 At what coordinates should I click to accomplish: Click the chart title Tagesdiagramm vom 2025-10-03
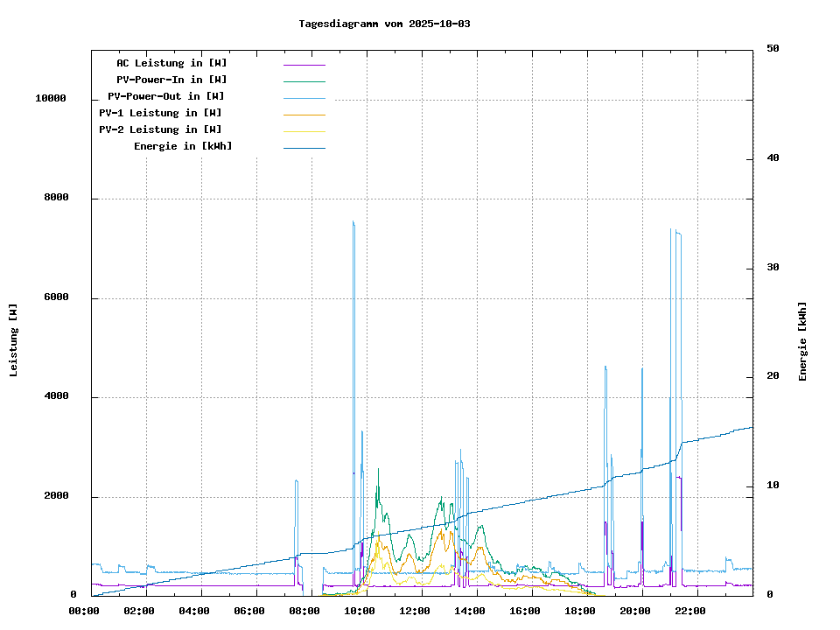coord(384,24)
